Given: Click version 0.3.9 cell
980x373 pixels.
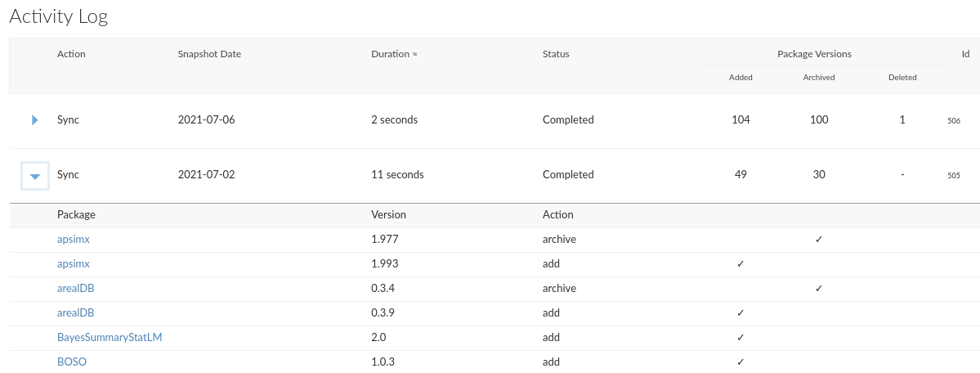Looking at the screenshot, I should click(383, 312).
